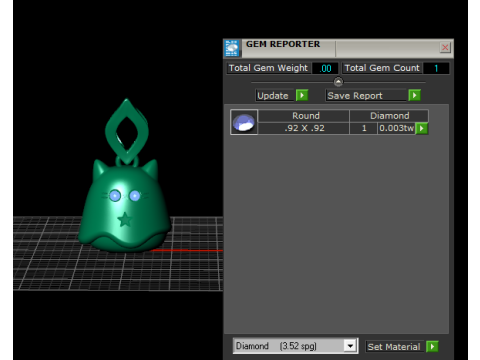Select the left blue gem eye on model
This screenshot has height=360, width=480.
[x=115, y=196]
